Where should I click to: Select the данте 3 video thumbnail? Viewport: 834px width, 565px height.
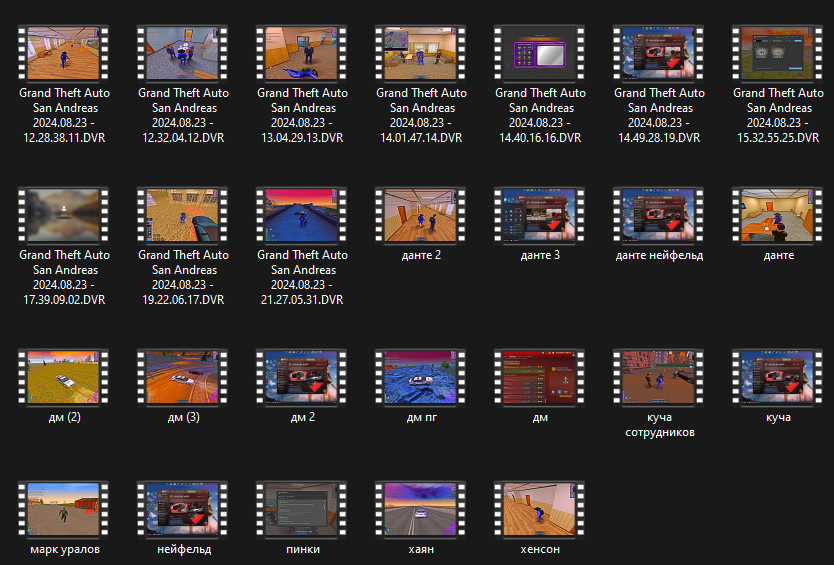point(540,215)
